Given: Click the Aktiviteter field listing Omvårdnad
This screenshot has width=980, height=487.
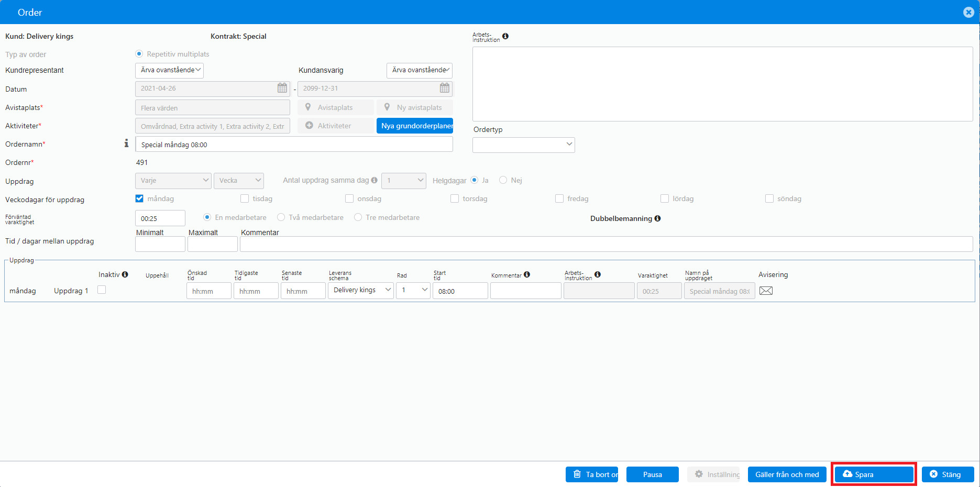Looking at the screenshot, I should 213,126.
